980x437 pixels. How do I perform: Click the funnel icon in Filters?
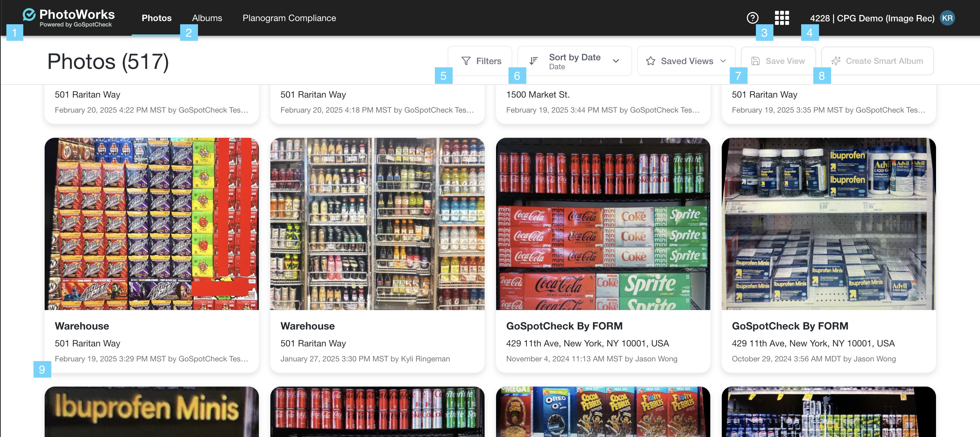(466, 61)
